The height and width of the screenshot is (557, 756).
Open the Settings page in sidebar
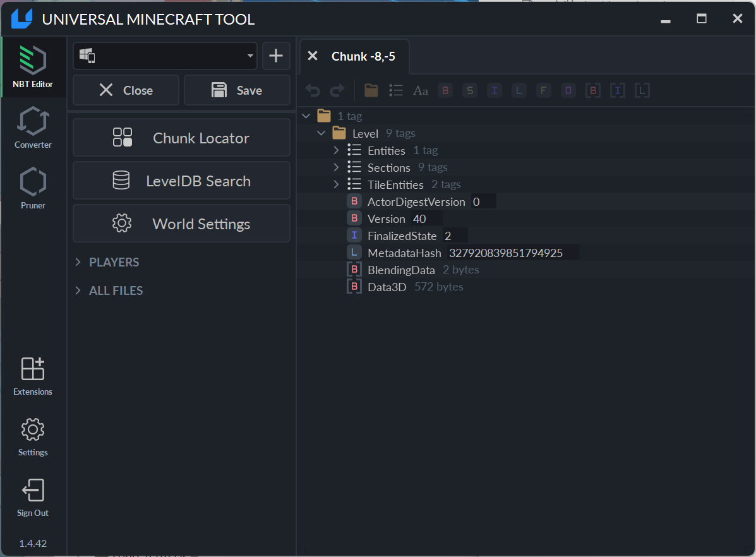tap(33, 437)
